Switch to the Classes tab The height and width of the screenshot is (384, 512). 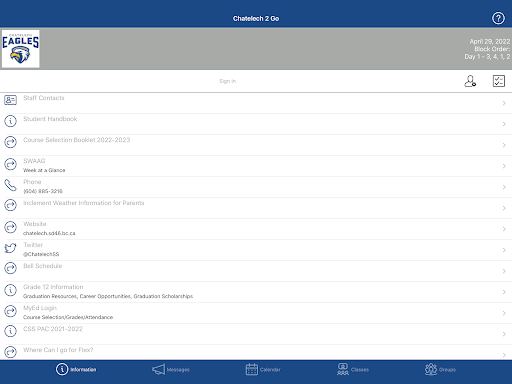(x=353, y=369)
